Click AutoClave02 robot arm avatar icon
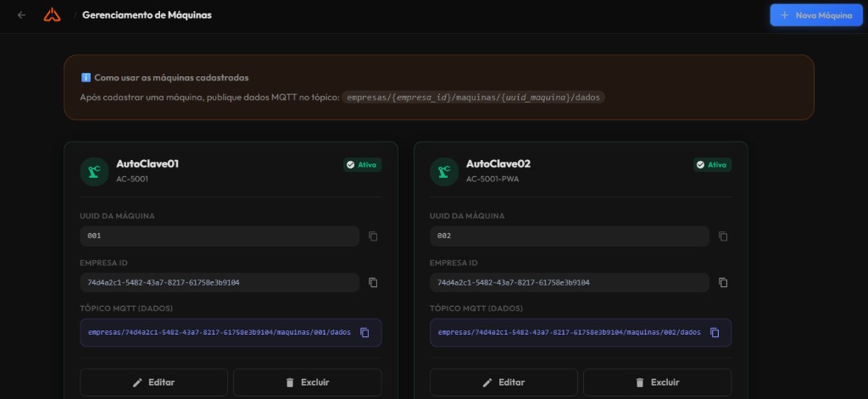 (x=444, y=172)
